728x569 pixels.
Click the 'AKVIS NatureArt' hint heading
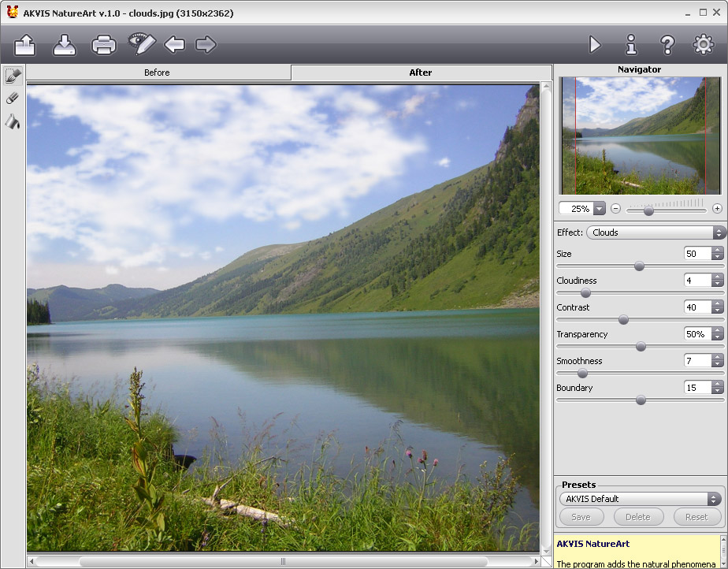coord(593,544)
